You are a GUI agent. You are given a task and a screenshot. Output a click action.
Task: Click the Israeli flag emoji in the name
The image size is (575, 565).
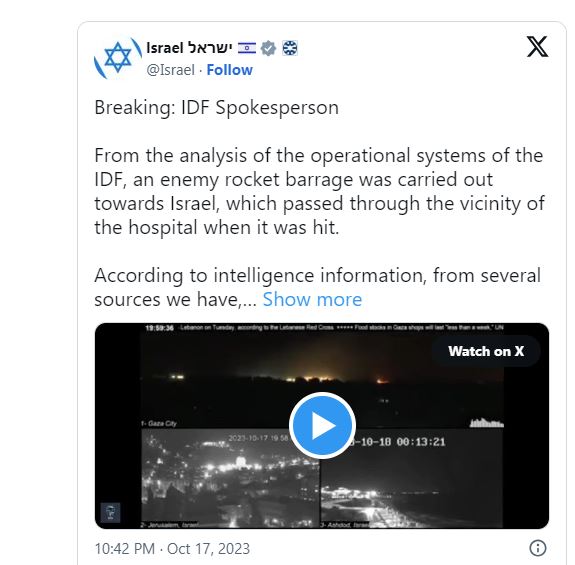247,48
